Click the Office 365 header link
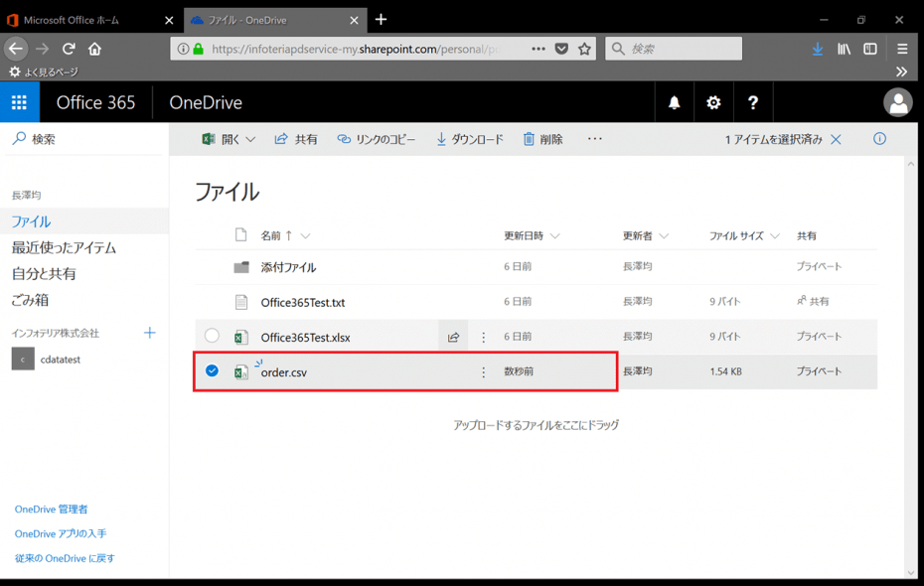Screen dimensions: 924x586 pos(95,102)
